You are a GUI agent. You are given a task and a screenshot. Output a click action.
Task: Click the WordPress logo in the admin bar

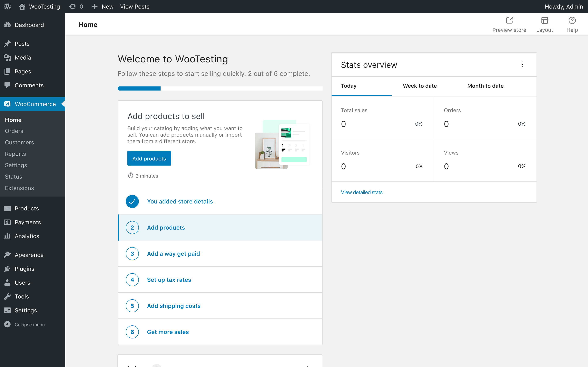coord(7,6)
